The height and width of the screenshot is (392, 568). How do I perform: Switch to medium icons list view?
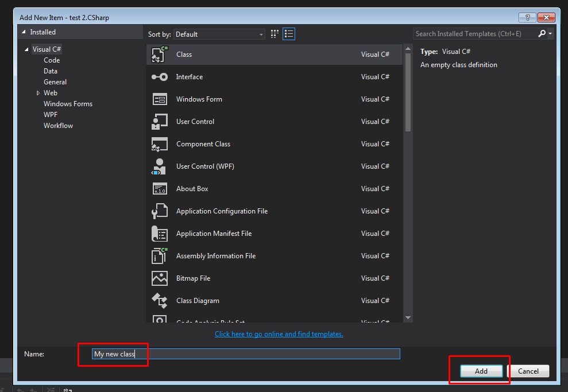point(289,34)
